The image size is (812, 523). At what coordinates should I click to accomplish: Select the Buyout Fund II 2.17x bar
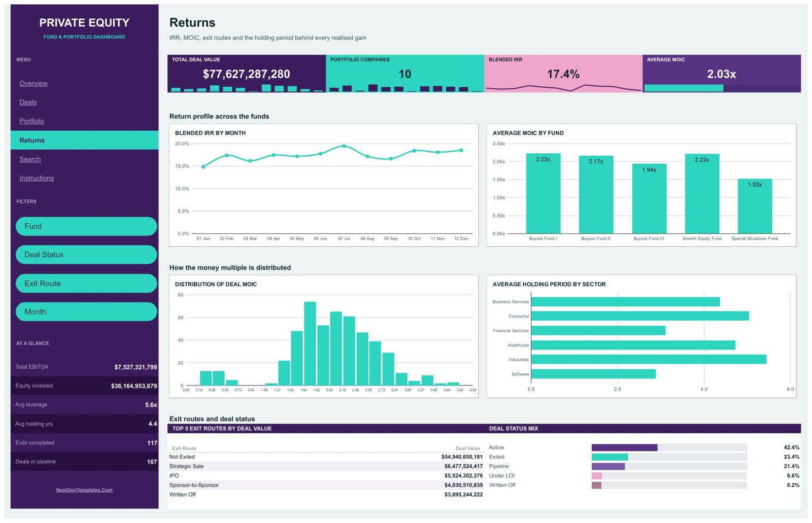596,195
